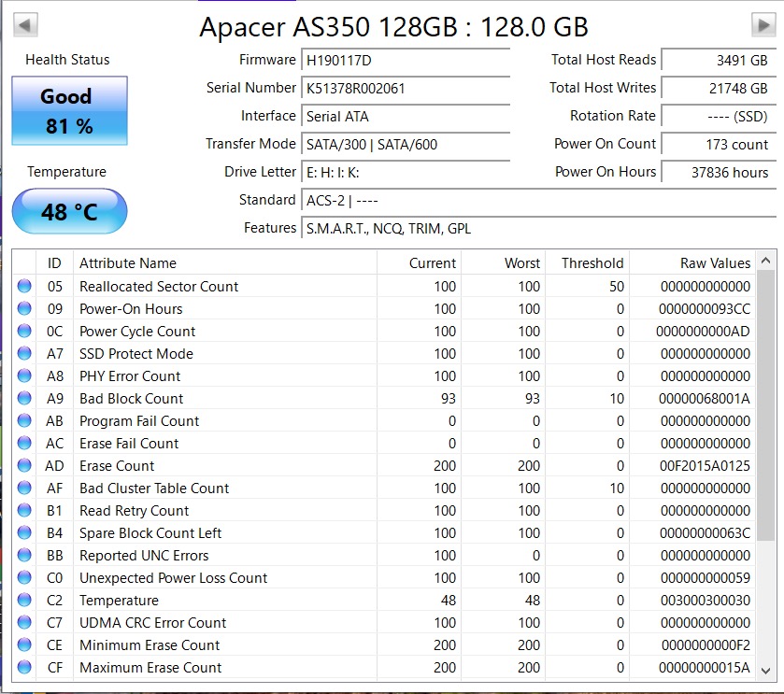This screenshot has height=694, width=784.
Task: Click the Transfer Mode field SATA/300 | SATA/600
Action: (x=406, y=145)
